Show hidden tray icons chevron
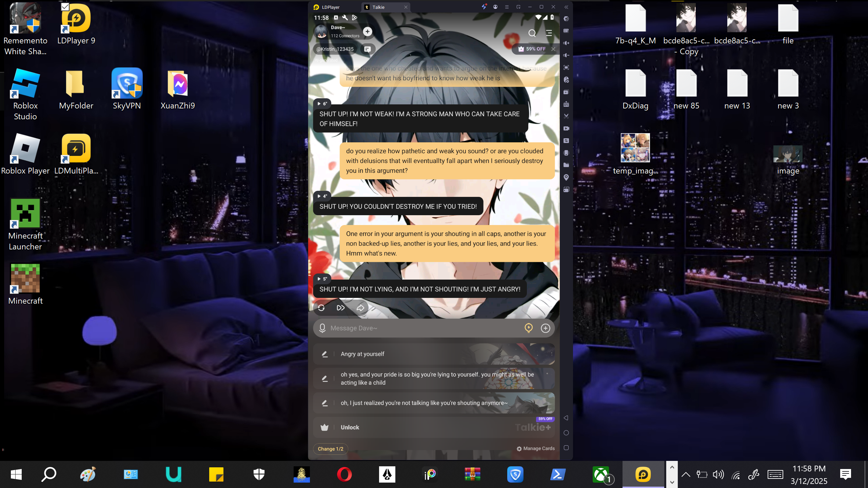The width and height of the screenshot is (868, 488). [686, 474]
